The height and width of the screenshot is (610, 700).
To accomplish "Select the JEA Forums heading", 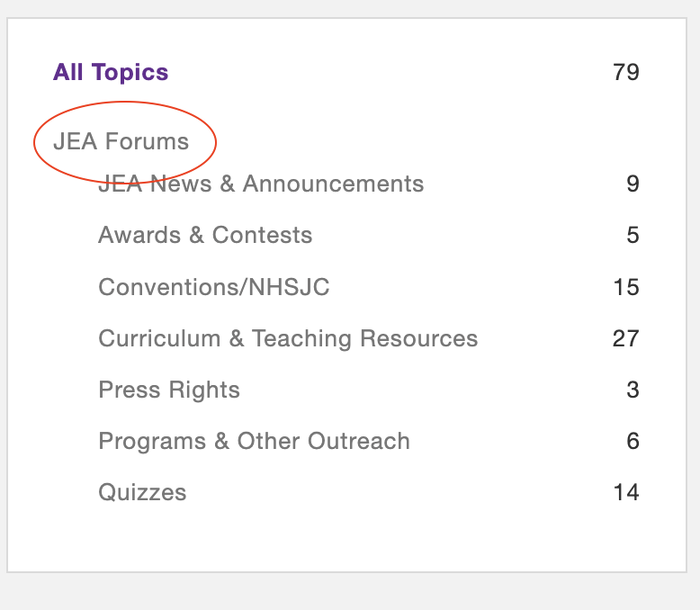I will pyautogui.click(x=121, y=141).
